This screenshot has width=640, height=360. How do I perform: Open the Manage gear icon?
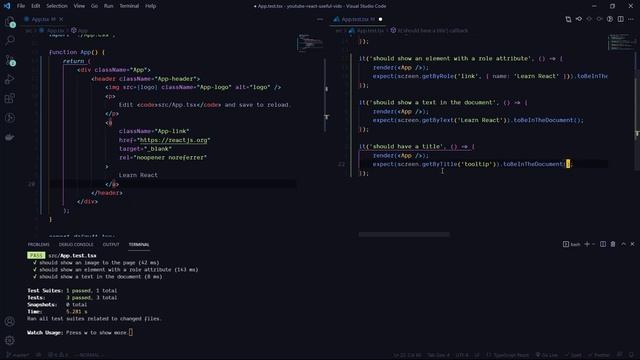10,340
